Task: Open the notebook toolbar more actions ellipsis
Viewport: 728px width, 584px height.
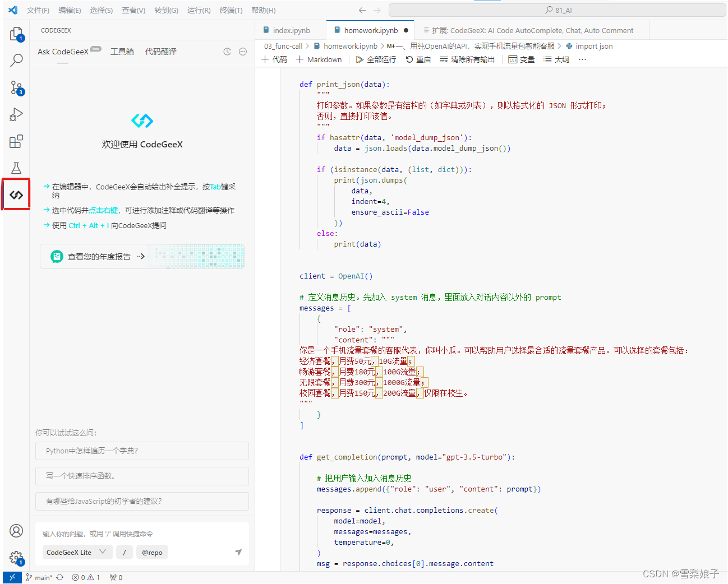Action: [582, 59]
